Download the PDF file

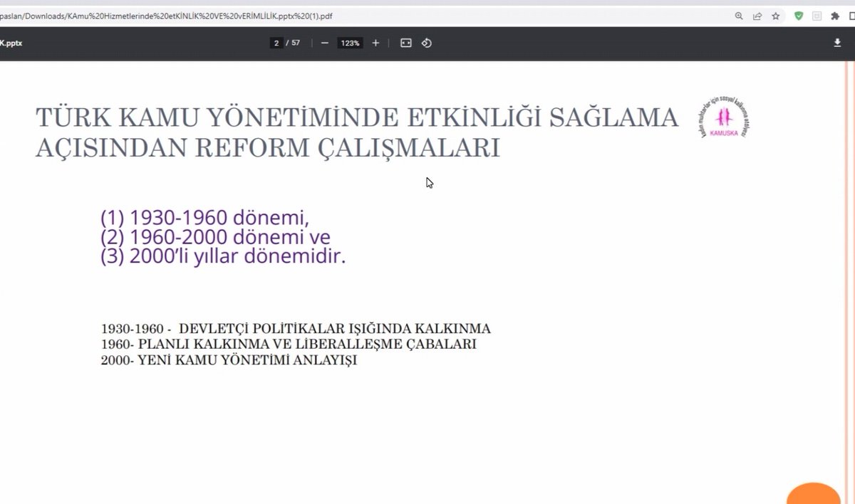pyautogui.click(x=837, y=43)
